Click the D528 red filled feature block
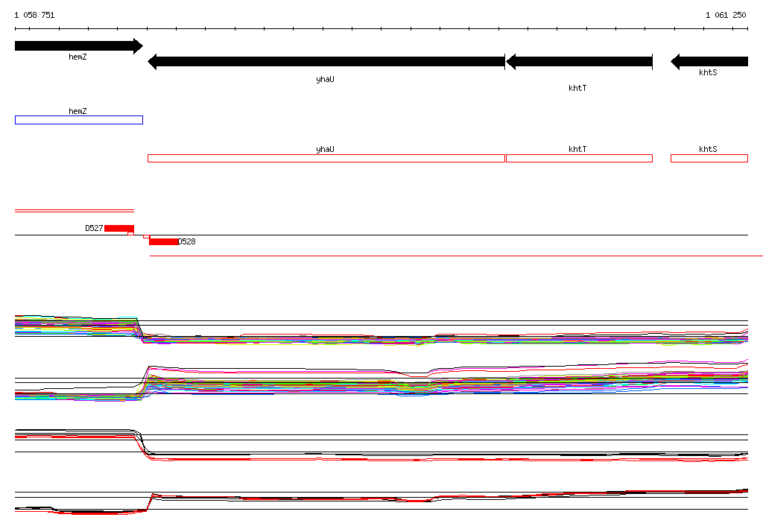This screenshot has height=532, width=763. pos(163,241)
